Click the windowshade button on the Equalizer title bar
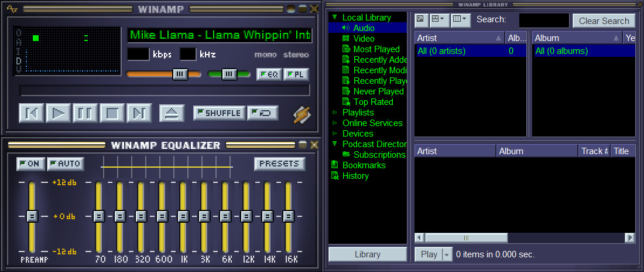This screenshot has width=644, height=272. click(x=303, y=144)
